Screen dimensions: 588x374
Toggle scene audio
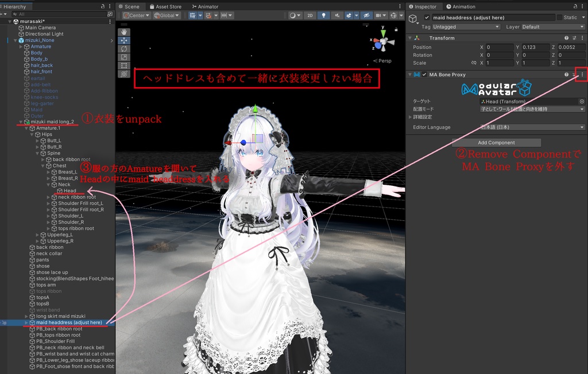(336, 15)
